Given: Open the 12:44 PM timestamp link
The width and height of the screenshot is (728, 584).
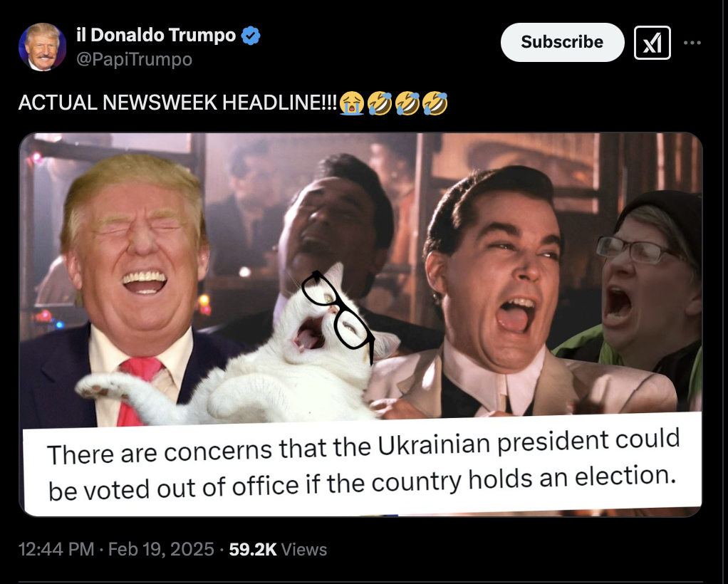Looking at the screenshot, I should pos(56,549).
